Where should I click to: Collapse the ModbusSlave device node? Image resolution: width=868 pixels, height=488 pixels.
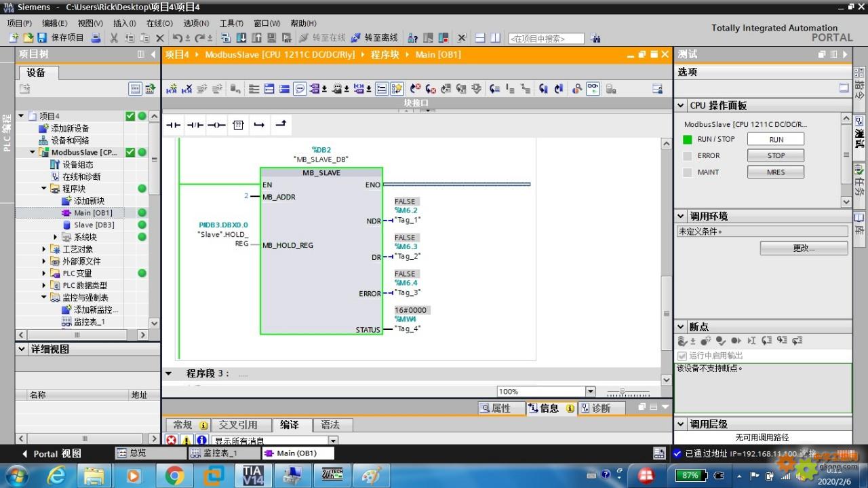click(x=32, y=153)
